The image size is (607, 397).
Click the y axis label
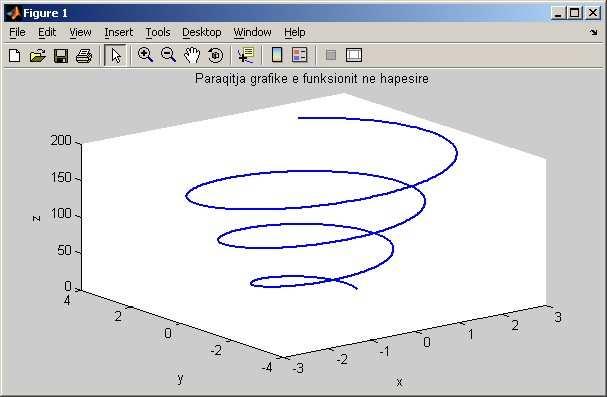tap(180, 378)
